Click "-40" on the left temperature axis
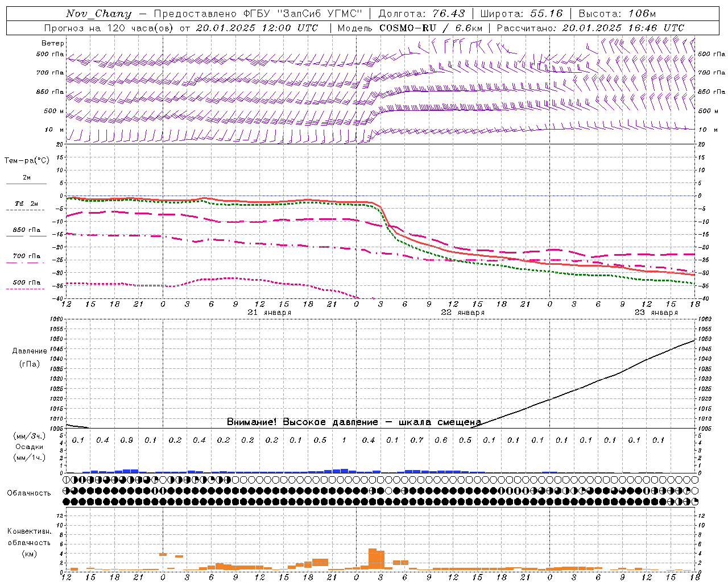 pyautogui.click(x=59, y=299)
